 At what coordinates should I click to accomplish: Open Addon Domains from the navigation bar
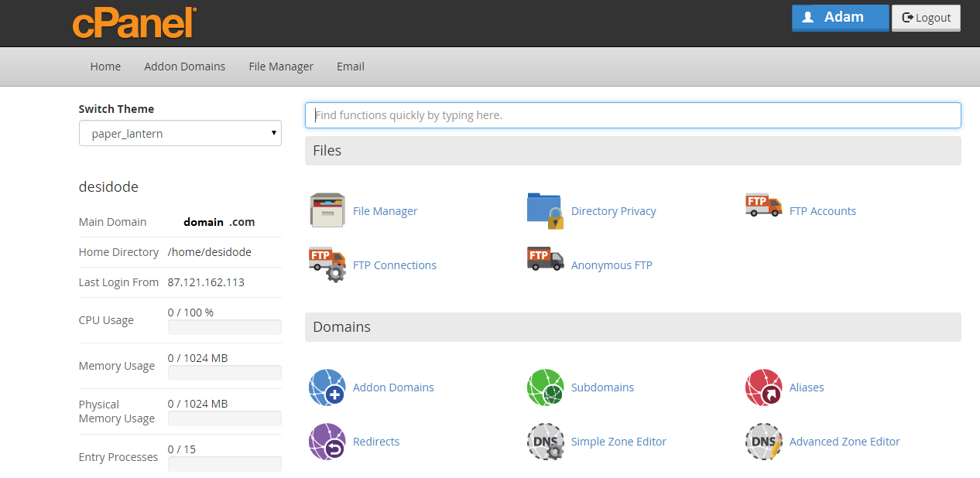pyautogui.click(x=185, y=67)
